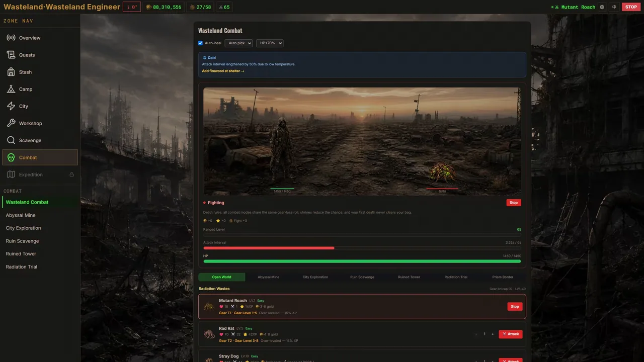644x362 pixels.
Task: Click the Wasteland Engineer title text
Action: pos(62,7)
